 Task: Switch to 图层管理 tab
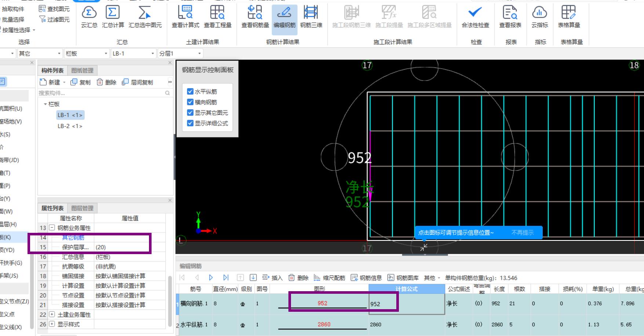(x=82, y=208)
